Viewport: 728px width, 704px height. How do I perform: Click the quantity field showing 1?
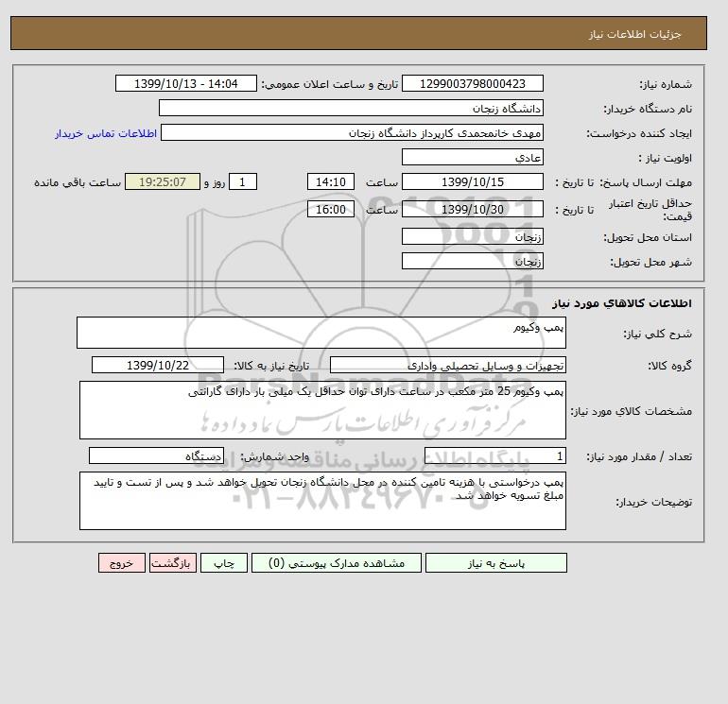coord(495,455)
